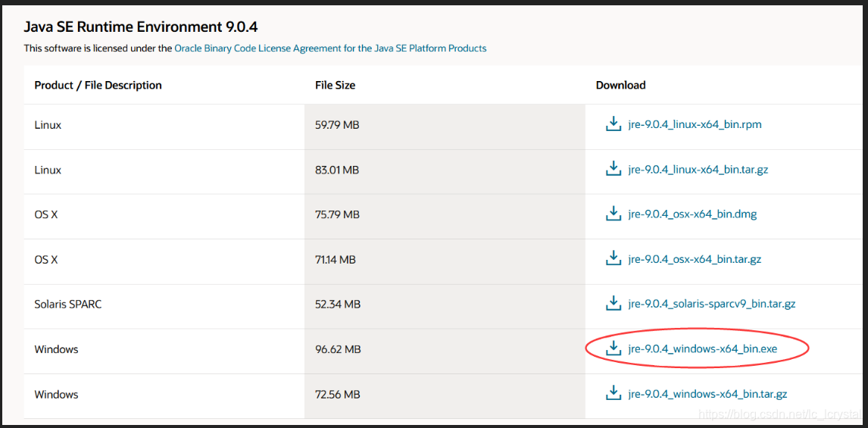868x428 pixels.
Task: Click download icon for windows-x64_bin.exe
Action: tap(613, 348)
